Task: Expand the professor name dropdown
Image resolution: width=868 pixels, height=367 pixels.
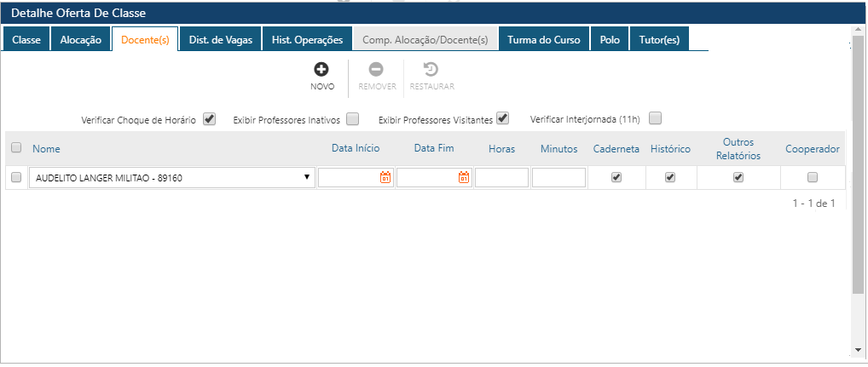Action: [306, 178]
